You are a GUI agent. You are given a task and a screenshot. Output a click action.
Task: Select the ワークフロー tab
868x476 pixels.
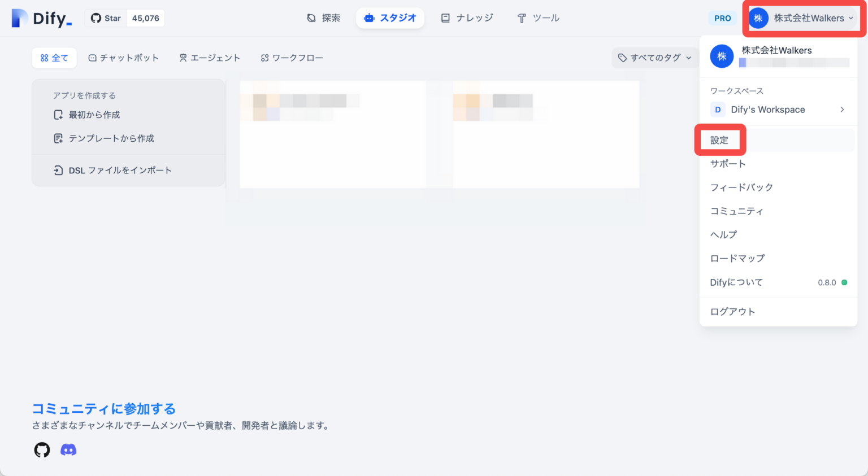[x=292, y=58]
